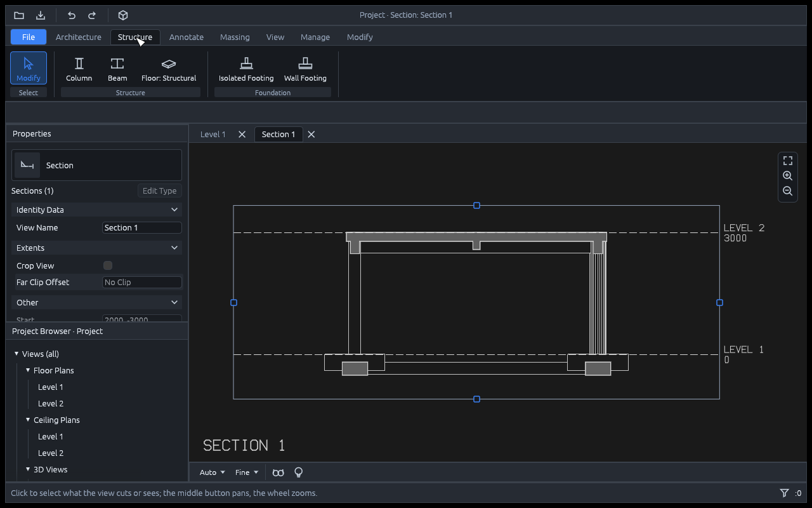Image resolution: width=812 pixels, height=508 pixels.
Task: Switch to the Manage ribbon tab
Action: tap(315, 37)
